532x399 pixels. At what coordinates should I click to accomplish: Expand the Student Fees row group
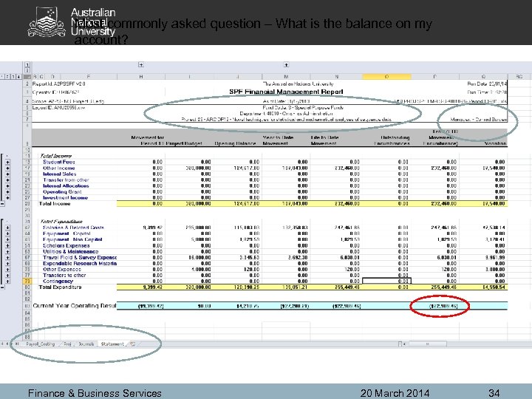click(x=8, y=162)
